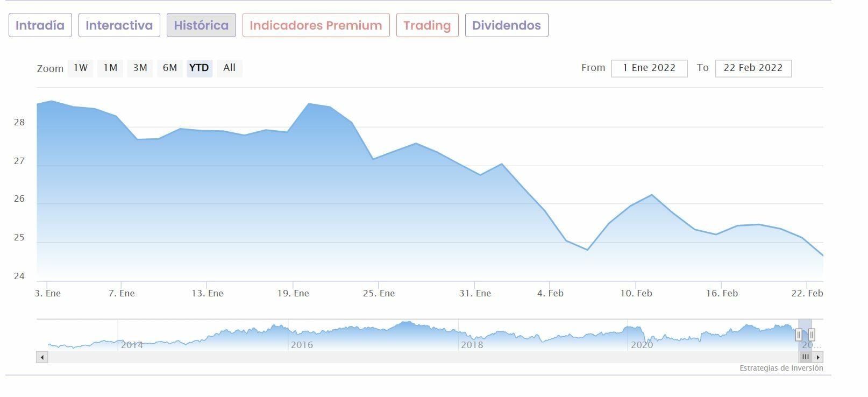Set zoom to 6M
The width and height of the screenshot is (868, 397).
[170, 68]
